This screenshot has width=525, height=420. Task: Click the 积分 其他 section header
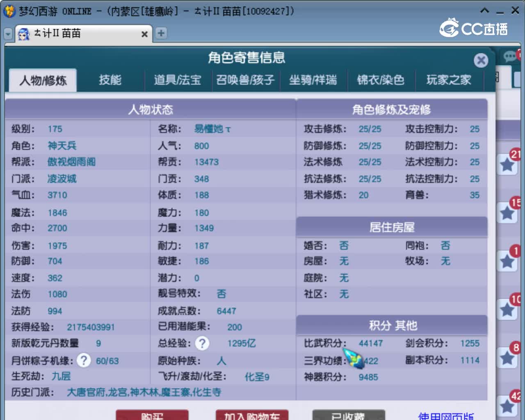click(x=393, y=325)
